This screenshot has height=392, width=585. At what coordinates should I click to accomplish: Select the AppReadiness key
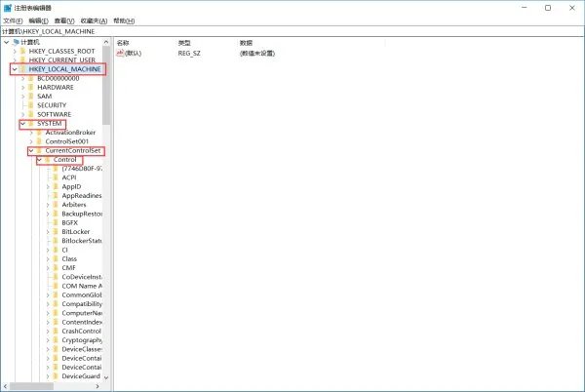pyautogui.click(x=82, y=196)
